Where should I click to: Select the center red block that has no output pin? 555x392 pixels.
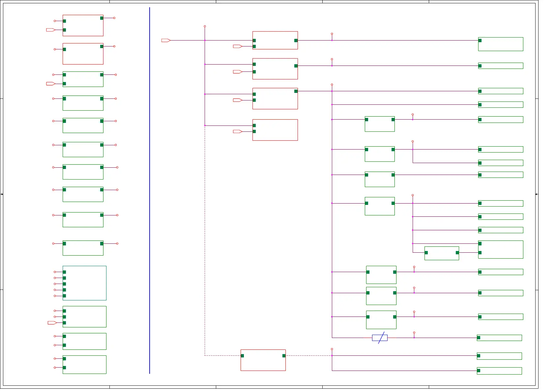coord(275,130)
